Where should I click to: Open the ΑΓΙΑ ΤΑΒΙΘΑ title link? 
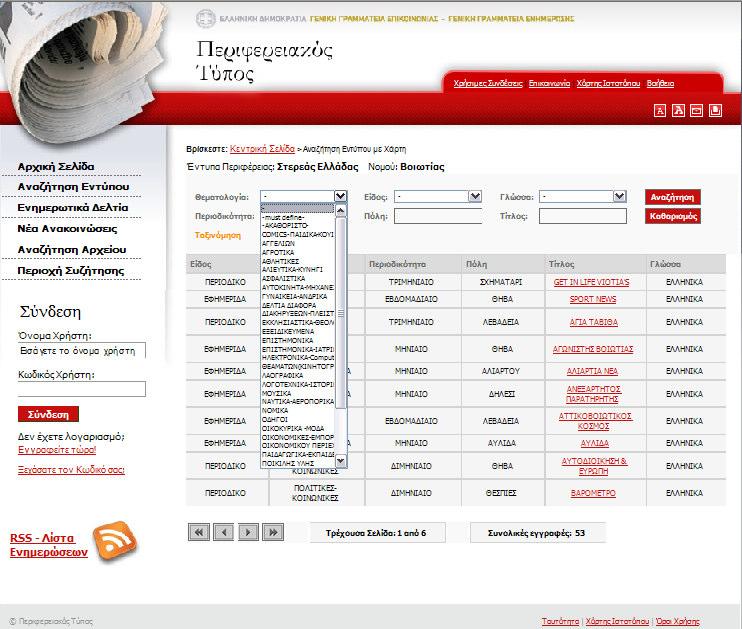click(x=593, y=322)
